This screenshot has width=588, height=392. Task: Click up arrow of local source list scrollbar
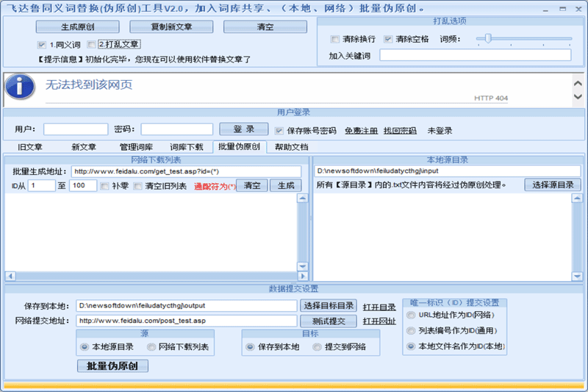pyautogui.click(x=577, y=199)
